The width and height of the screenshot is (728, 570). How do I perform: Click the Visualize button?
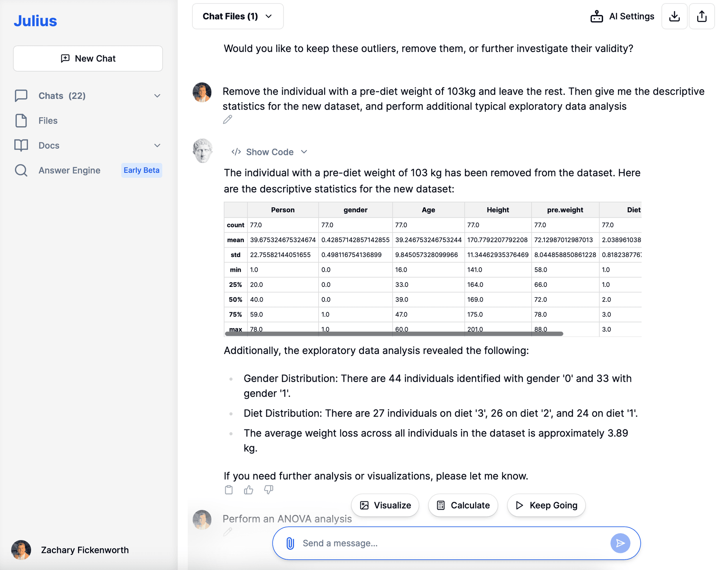click(385, 505)
